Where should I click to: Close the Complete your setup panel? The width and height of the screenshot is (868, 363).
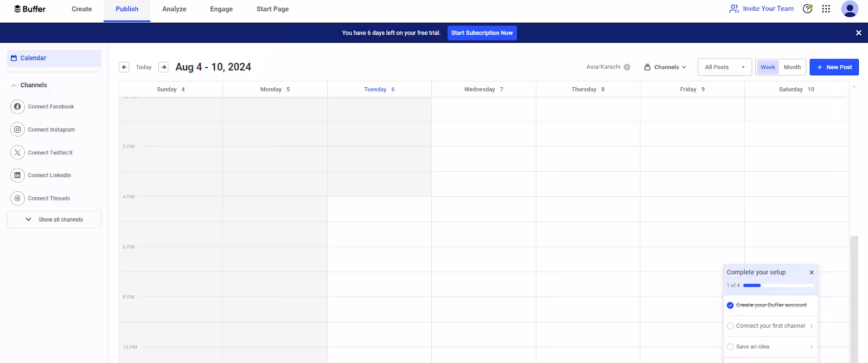812,273
